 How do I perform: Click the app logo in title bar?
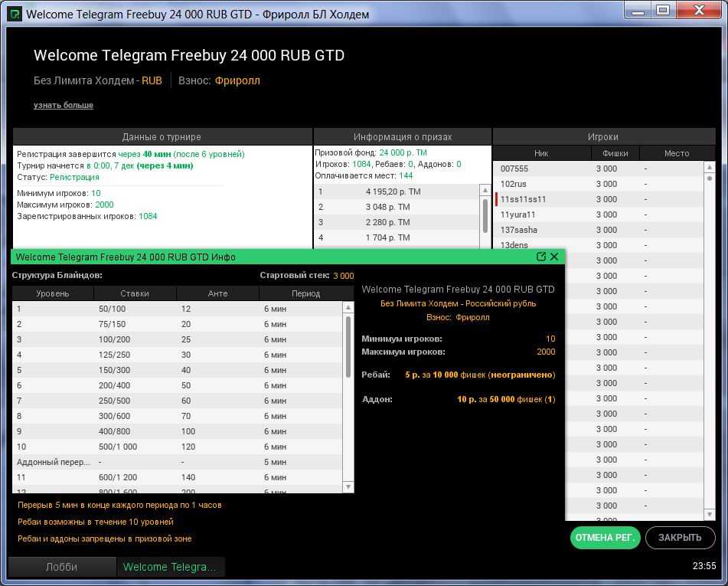click(x=15, y=14)
